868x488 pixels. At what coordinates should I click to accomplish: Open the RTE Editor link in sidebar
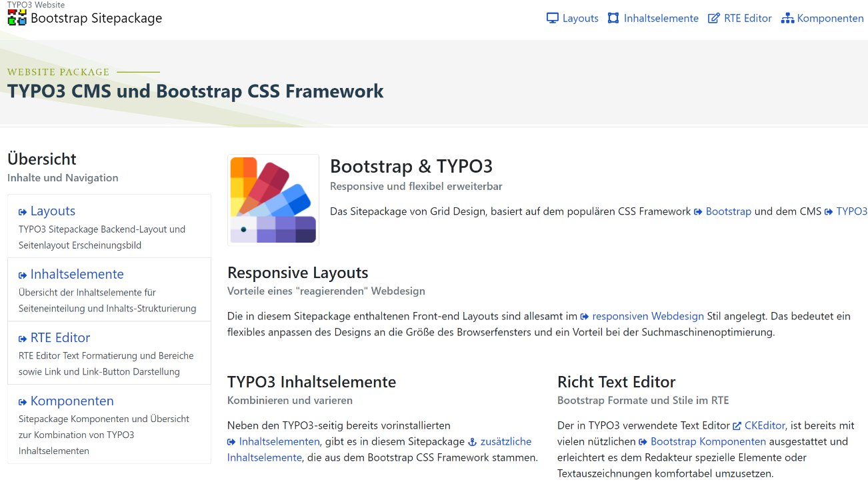60,338
